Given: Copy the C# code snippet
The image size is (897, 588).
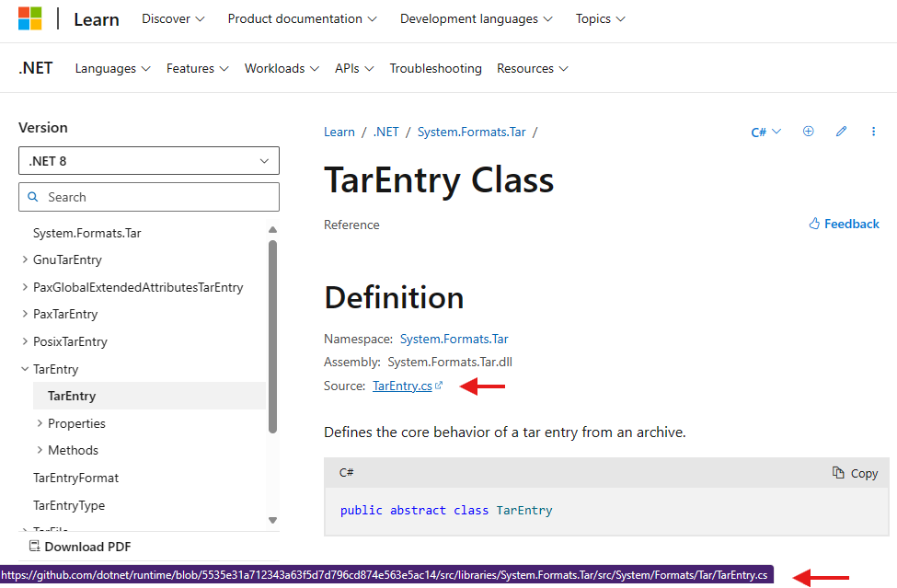Looking at the screenshot, I should tap(855, 473).
